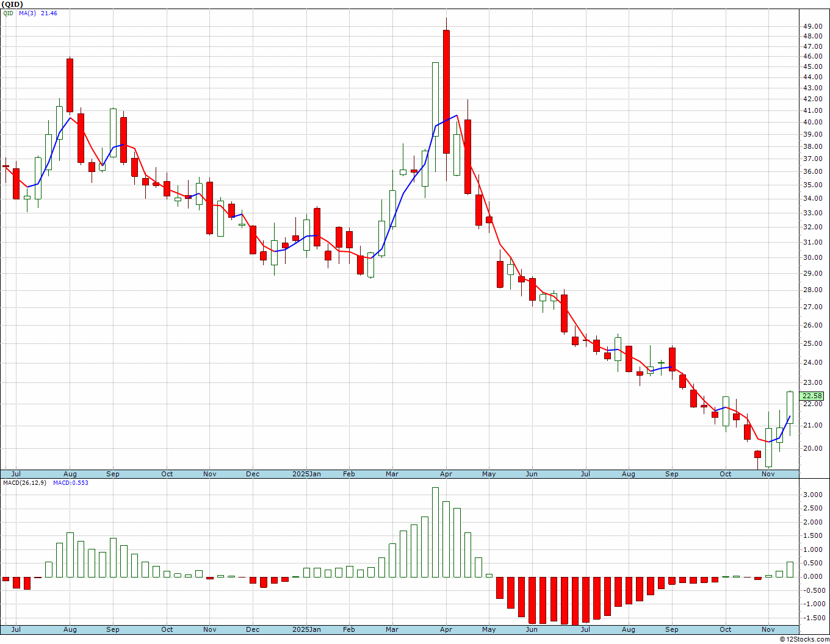Select the 0.000 MACD axis label
830x644 pixels.
click(x=812, y=576)
